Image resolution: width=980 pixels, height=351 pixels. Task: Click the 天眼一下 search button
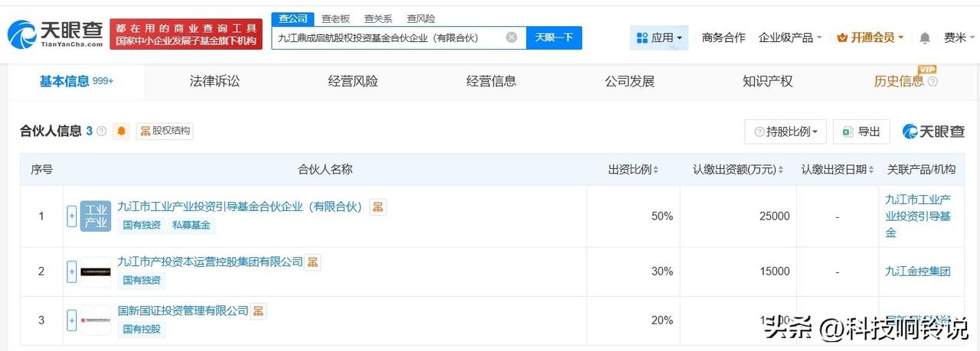click(x=554, y=37)
